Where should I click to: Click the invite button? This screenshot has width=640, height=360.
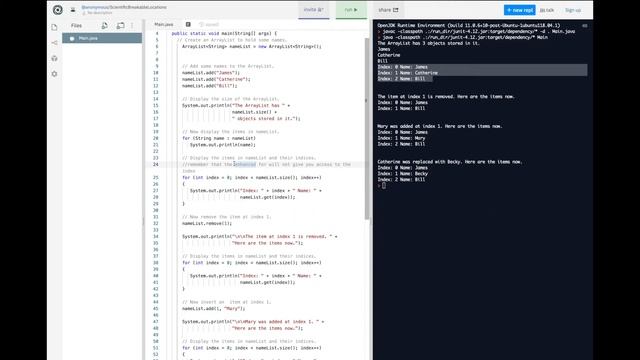[x=313, y=10]
